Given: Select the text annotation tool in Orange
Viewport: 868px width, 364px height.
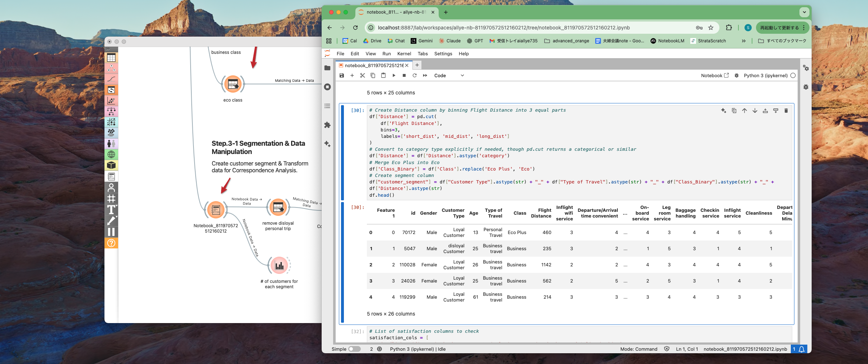Looking at the screenshot, I should coord(111,210).
